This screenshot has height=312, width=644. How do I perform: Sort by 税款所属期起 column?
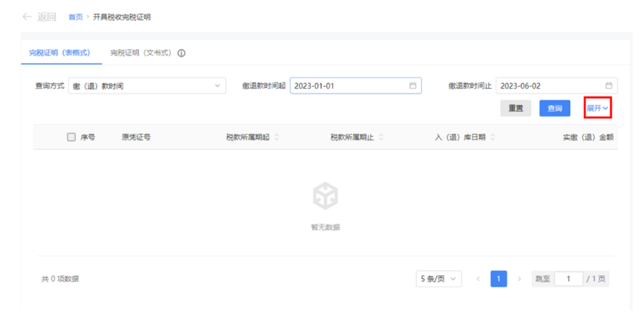click(x=277, y=137)
